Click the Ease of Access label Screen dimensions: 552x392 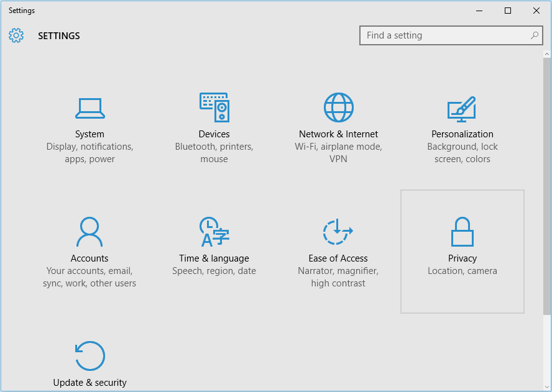click(338, 258)
